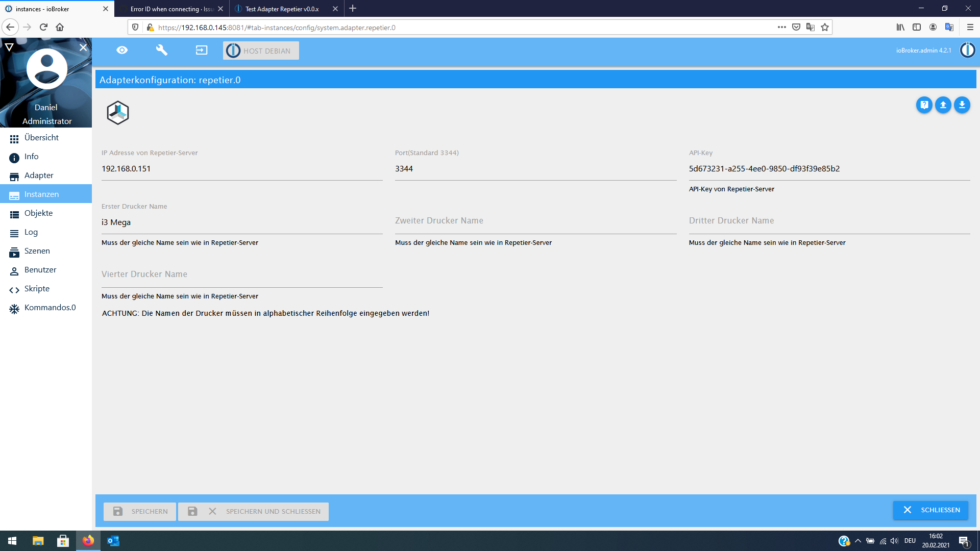Open the adapter help icon button
980x551 pixels.
click(924, 105)
